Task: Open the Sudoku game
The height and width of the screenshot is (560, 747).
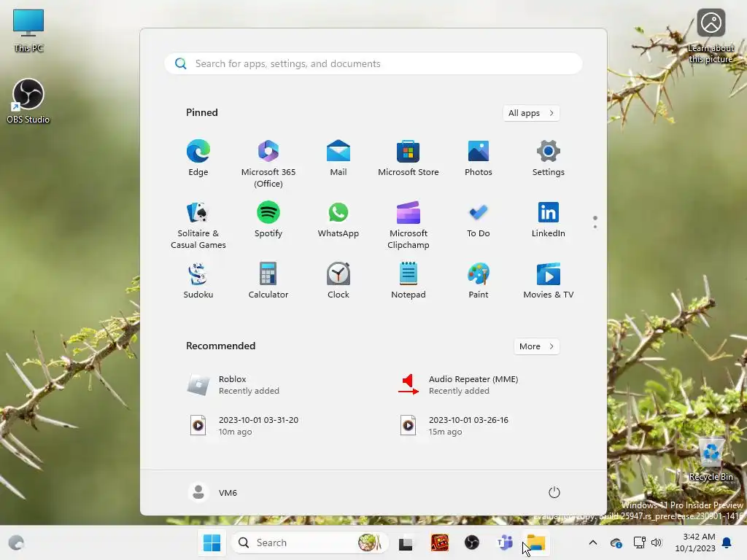Action: 198,281
